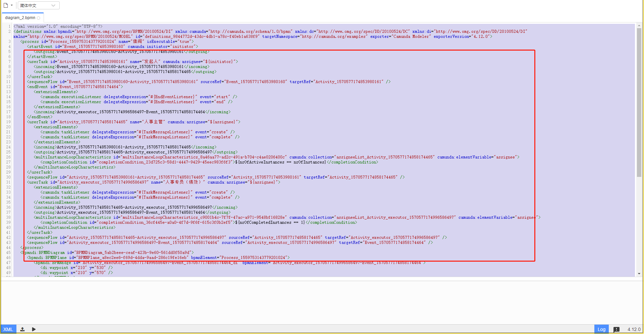Click the name="人事专员（绩效）" attribute text
Screen dimensions: 644x334
coord(178,182)
